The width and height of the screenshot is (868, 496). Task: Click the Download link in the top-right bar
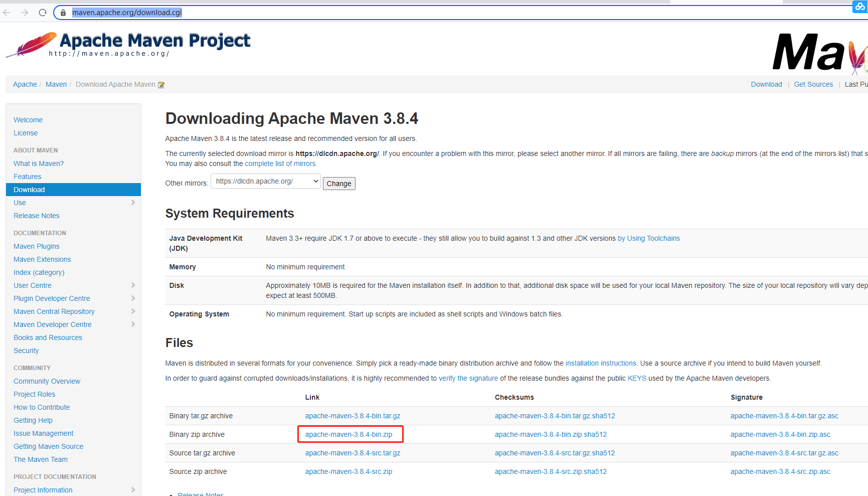point(766,84)
